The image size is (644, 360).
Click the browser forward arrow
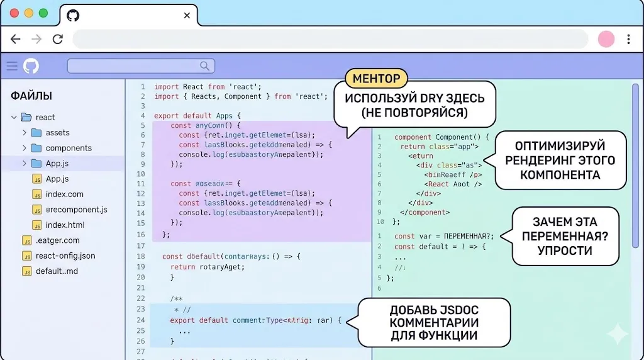(x=36, y=39)
